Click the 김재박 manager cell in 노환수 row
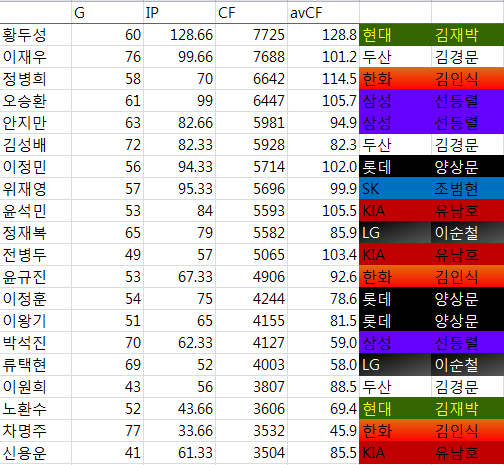504x465 pixels. click(x=468, y=409)
